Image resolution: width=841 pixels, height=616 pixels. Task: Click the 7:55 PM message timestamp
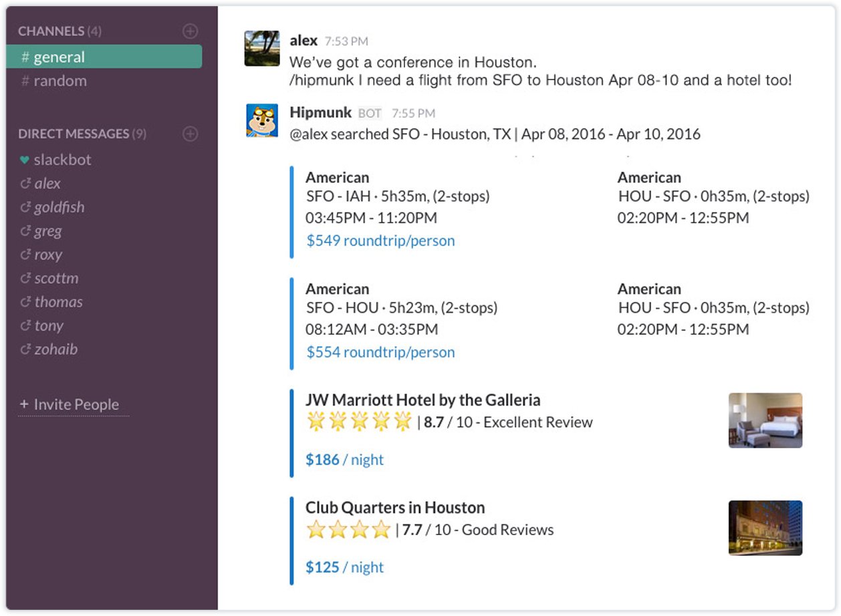point(413,114)
